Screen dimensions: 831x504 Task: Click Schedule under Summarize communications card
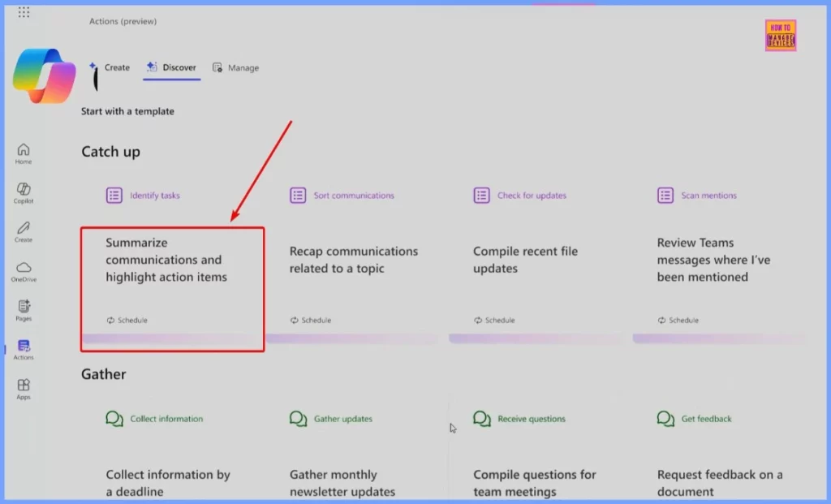coord(127,320)
